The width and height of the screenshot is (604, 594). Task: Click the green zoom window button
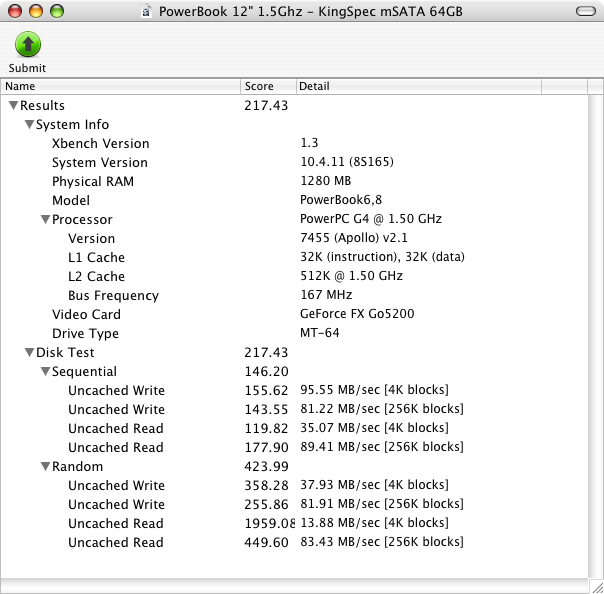click(57, 11)
